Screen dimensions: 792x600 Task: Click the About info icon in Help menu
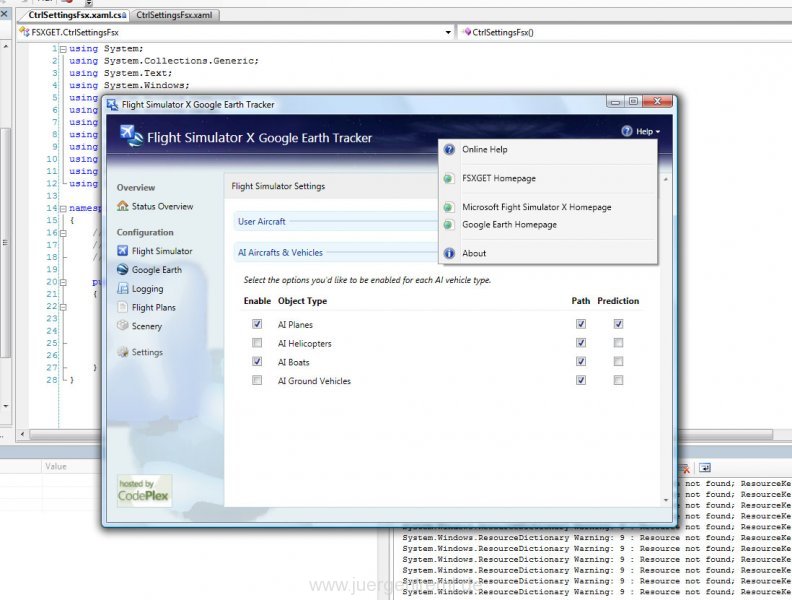point(449,254)
